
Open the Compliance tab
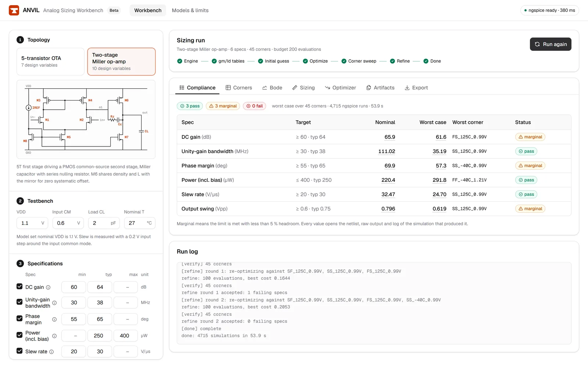(x=197, y=88)
